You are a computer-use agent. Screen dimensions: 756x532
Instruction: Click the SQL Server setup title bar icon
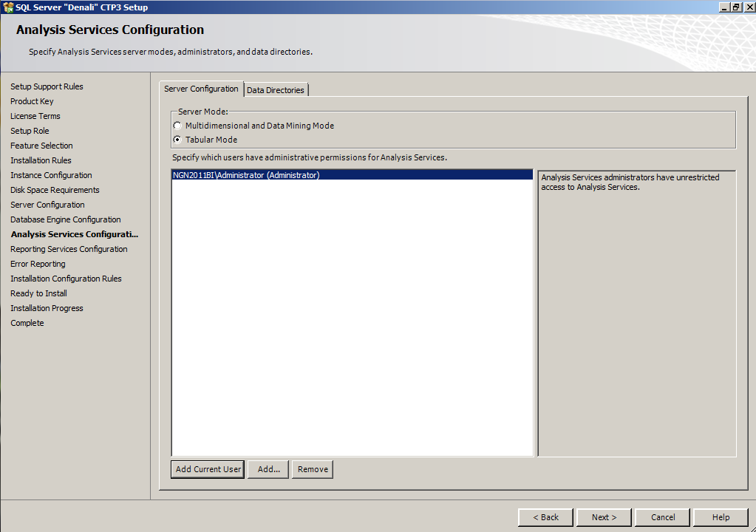click(8, 7)
